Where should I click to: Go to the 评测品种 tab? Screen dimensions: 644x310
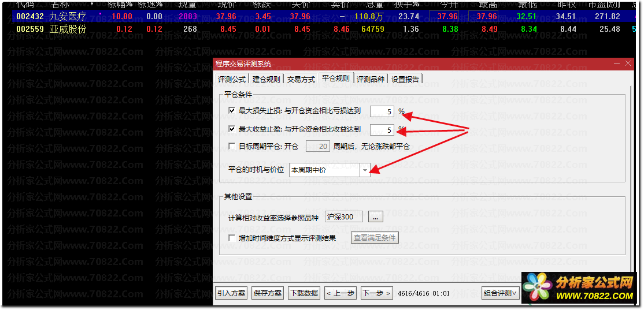click(371, 80)
